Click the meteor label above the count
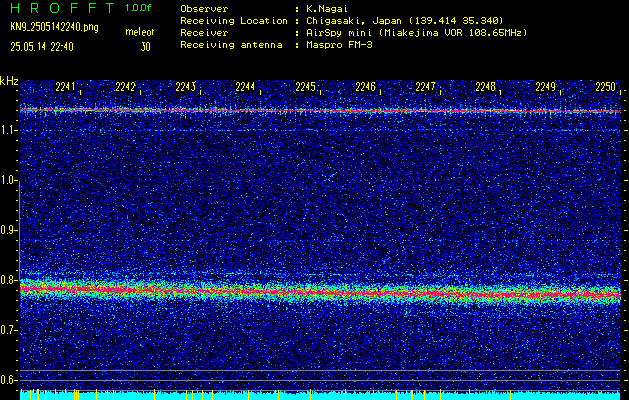 140,32
